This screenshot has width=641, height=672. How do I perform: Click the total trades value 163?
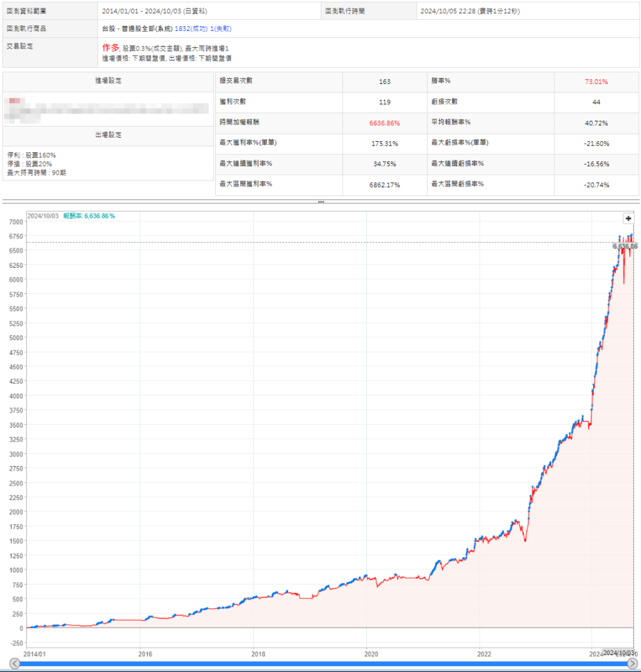point(384,81)
